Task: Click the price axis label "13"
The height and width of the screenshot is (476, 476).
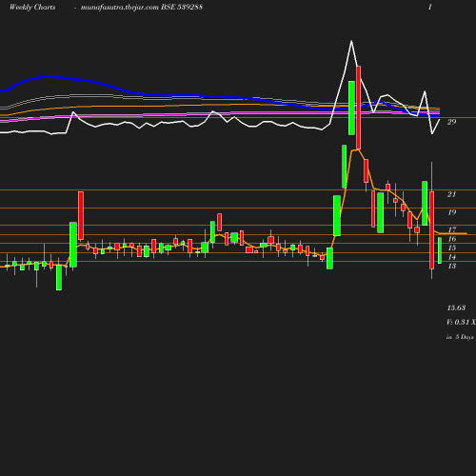Action: click(x=452, y=266)
